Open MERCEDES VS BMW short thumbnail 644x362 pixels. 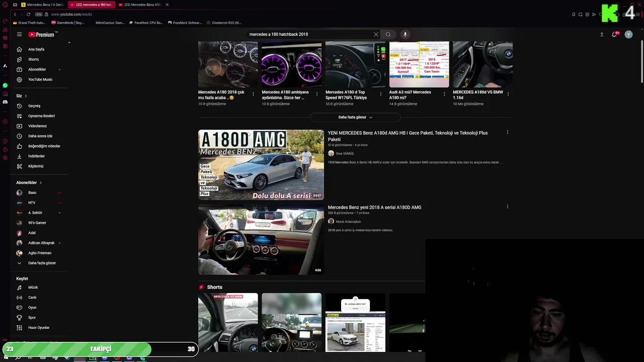228,322
